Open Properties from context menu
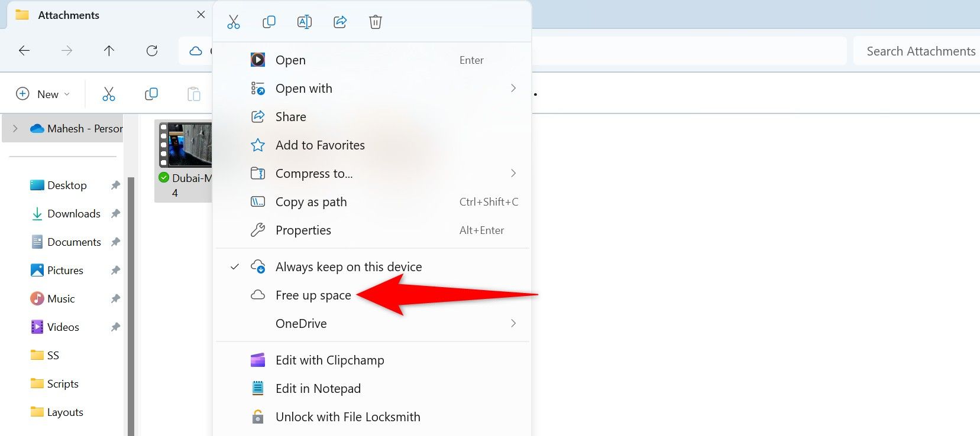The height and width of the screenshot is (436, 980). tap(373, 230)
